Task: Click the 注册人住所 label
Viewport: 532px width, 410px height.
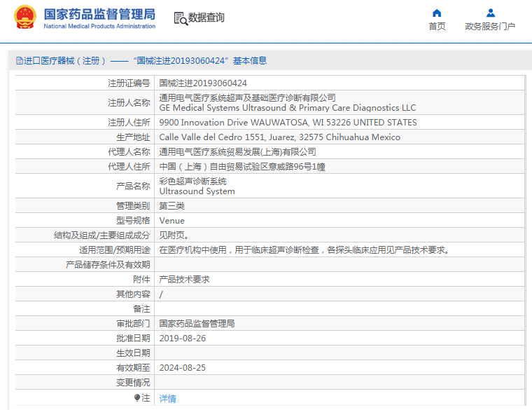Action: pos(129,122)
